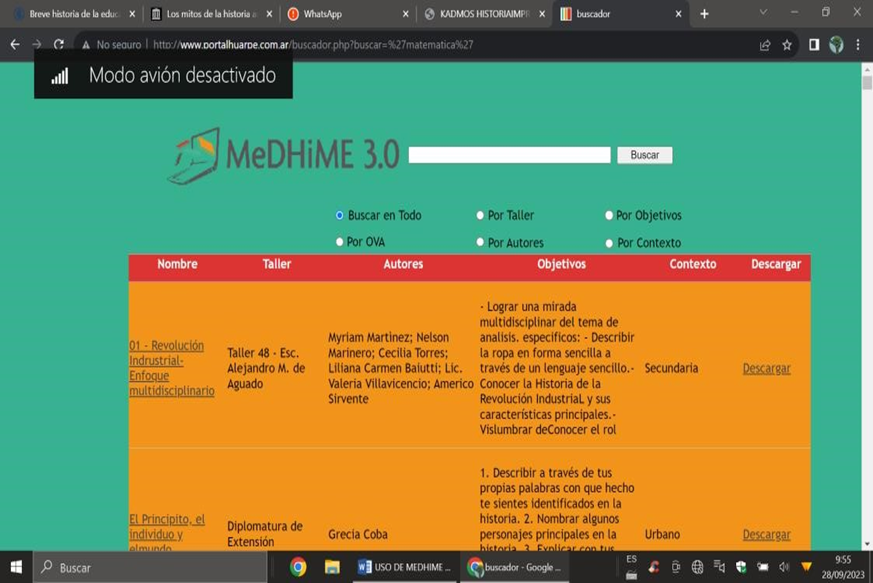Click the MeDHiME 3.0 logo

tap(283, 155)
